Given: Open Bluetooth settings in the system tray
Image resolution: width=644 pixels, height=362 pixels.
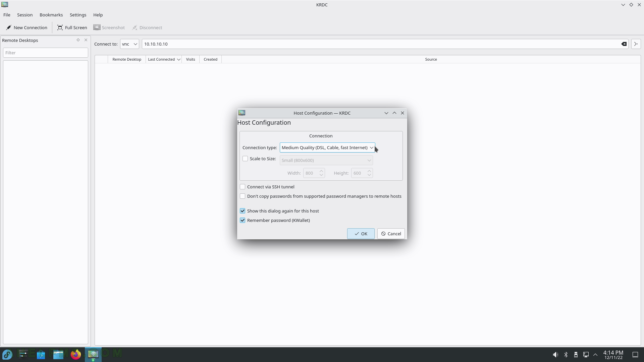Looking at the screenshot, I should [x=566, y=354].
